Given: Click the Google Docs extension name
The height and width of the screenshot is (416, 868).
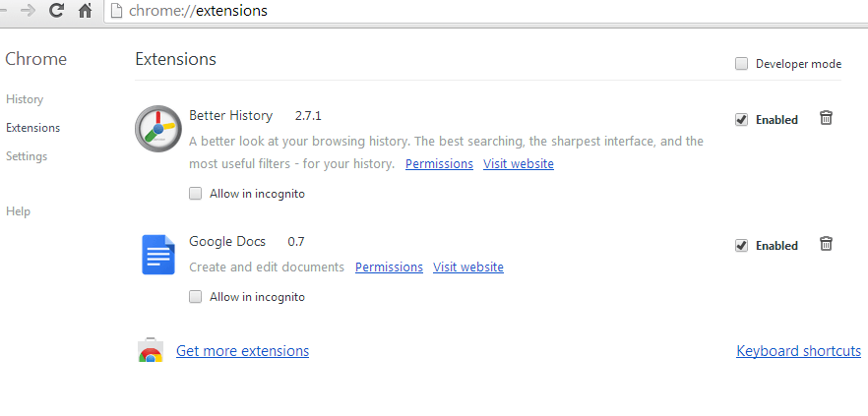Looking at the screenshot, I should (x=227, y=242).
